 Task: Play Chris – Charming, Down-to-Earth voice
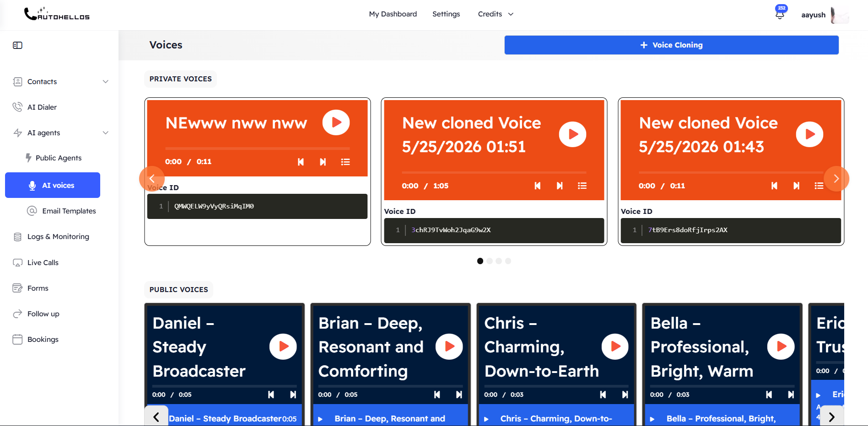tap(615, 346)
